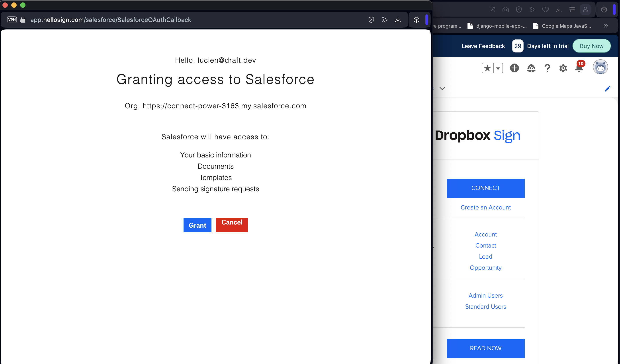Image resolution: width=620 pixels, height=364 pixels.
Task: Click the shield icon in the background browser toolbar
Action: pyautogui.click(x=519, y=10)
